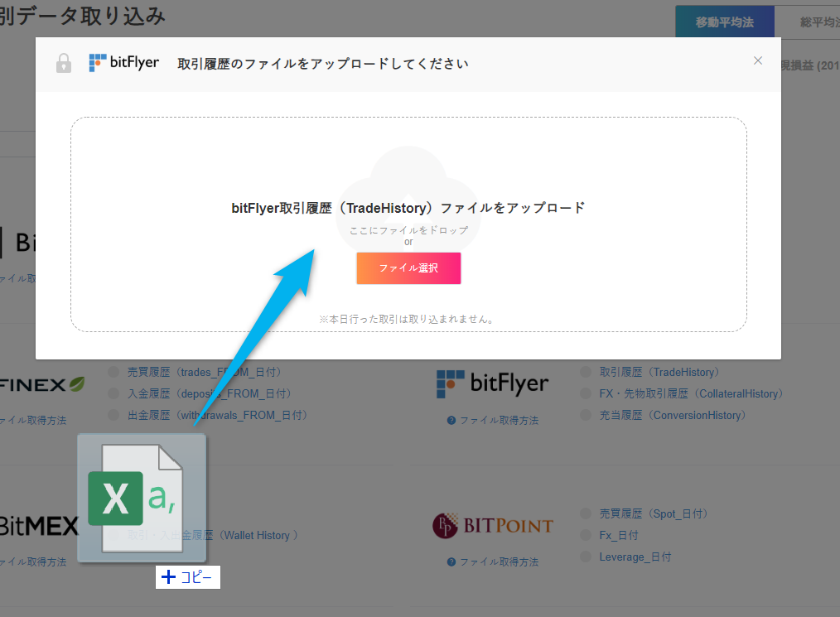Click the question mark icon beside BITPOINT help
This screenshot has height=617, width=840.
[451, 562]
